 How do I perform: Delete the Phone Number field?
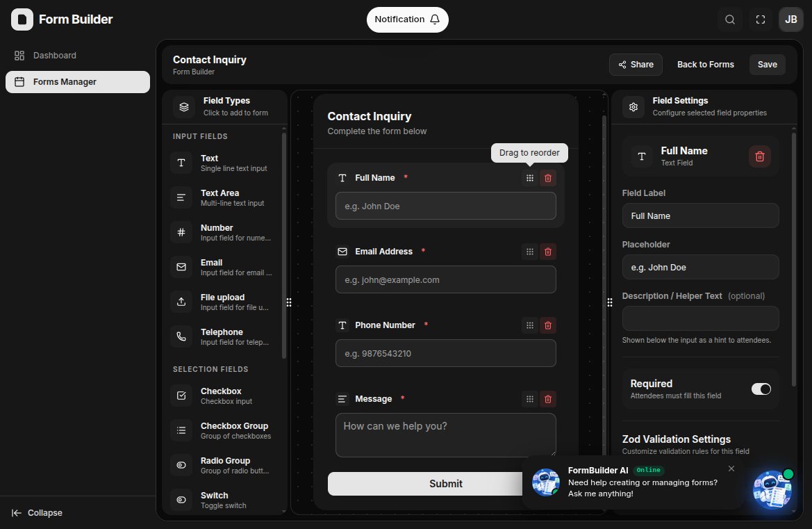[x=548, y=325]
